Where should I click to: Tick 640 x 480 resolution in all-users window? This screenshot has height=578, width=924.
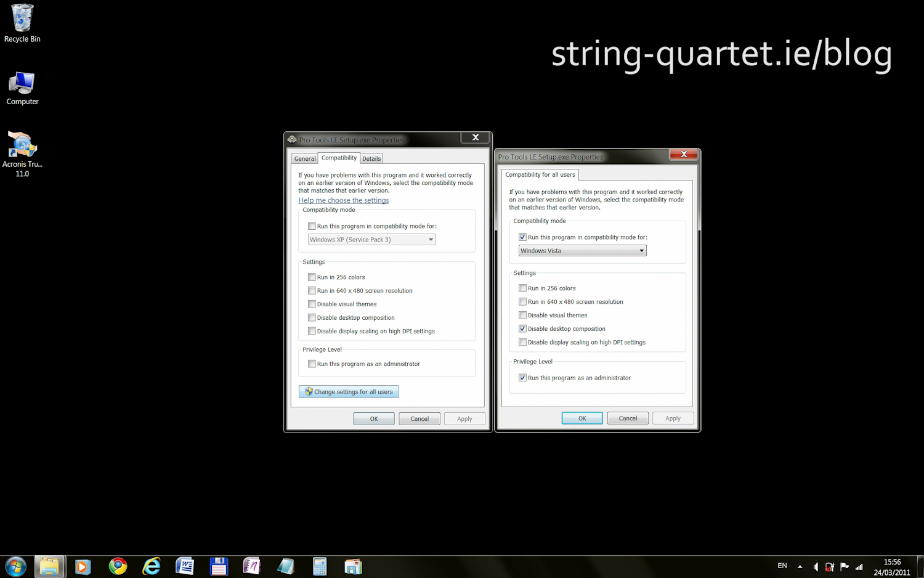[x=522, y=302]
